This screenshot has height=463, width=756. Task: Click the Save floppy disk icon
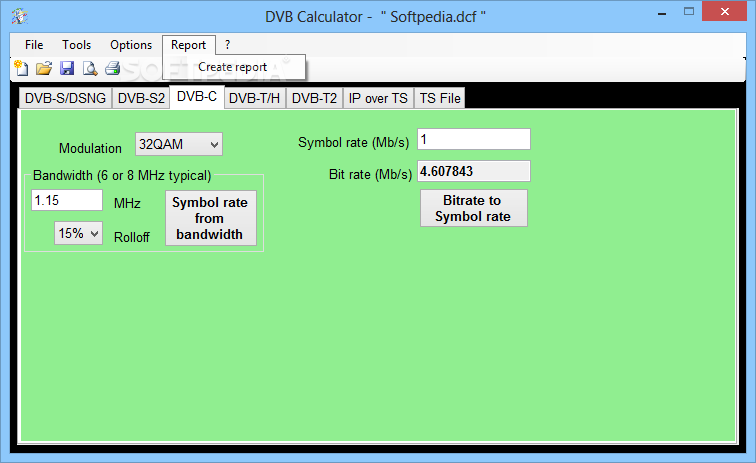click(67, 68)
